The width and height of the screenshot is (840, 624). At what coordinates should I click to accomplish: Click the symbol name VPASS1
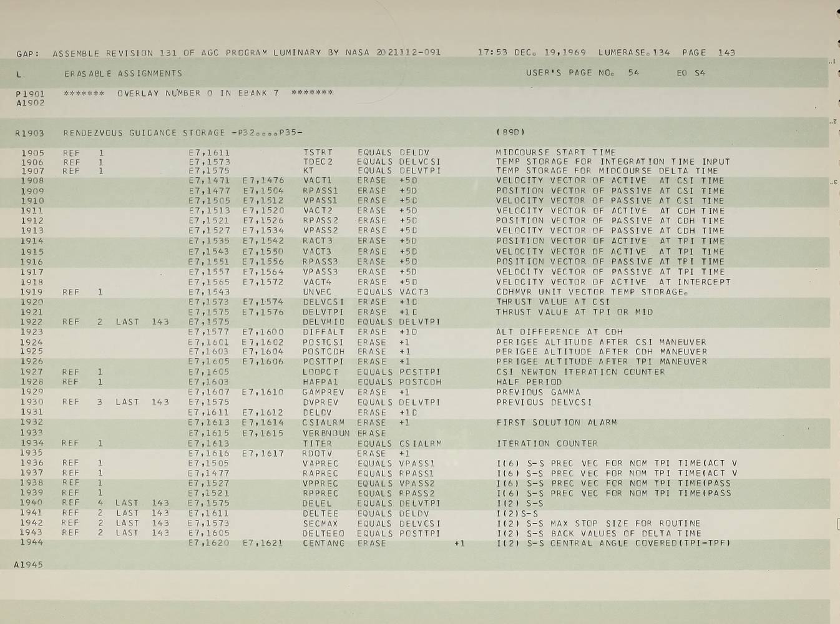[x=320, y=201]
